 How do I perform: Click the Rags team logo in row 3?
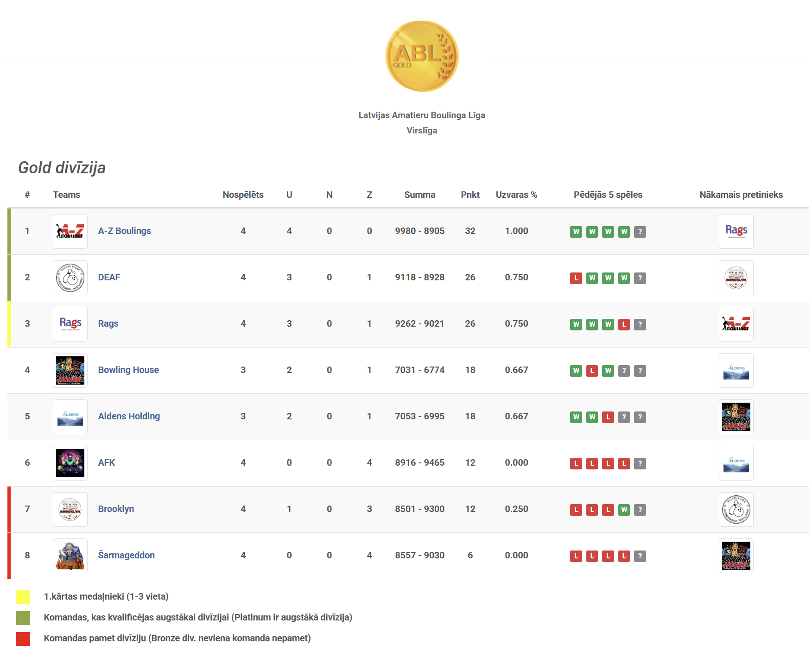(70, 324)
